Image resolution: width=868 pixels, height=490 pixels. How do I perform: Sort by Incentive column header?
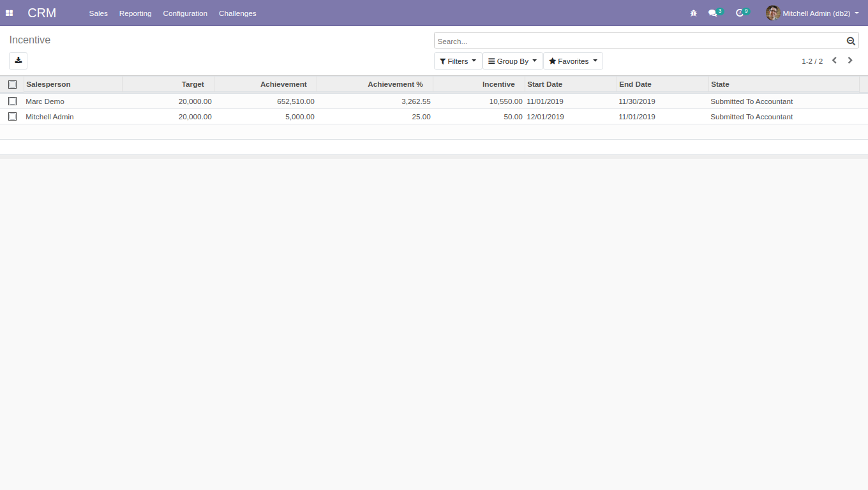pyautogui.click(x=479, y=84)
